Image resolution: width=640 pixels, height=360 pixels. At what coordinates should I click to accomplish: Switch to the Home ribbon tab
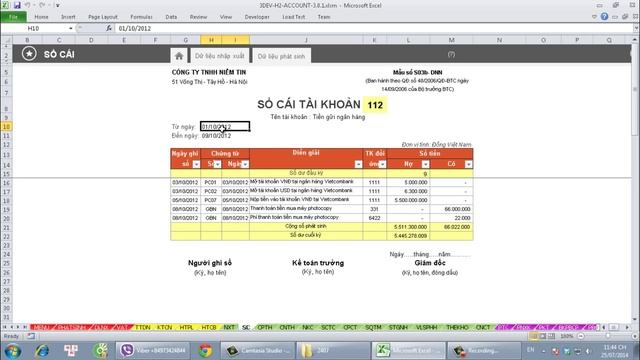[x=41, y=17]
